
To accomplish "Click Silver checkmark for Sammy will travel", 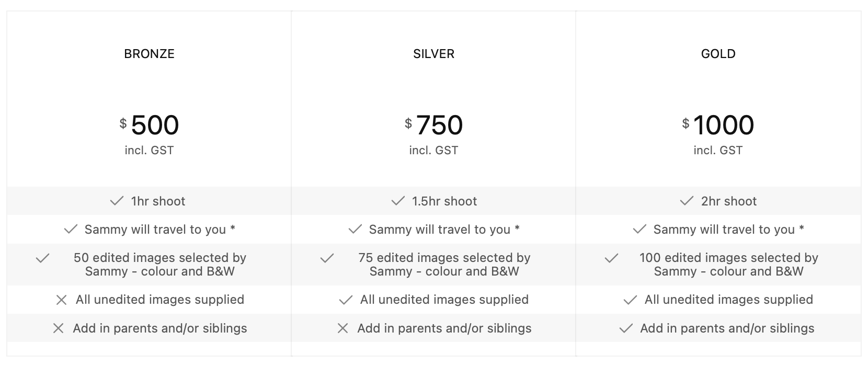I will 355,230.
